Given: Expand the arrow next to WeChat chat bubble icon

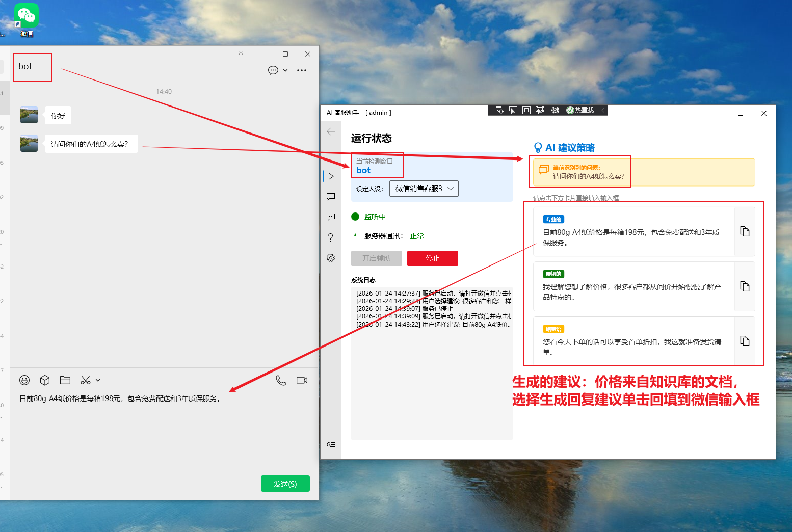Looking at the screenshot, I should (x=285, y=70).
